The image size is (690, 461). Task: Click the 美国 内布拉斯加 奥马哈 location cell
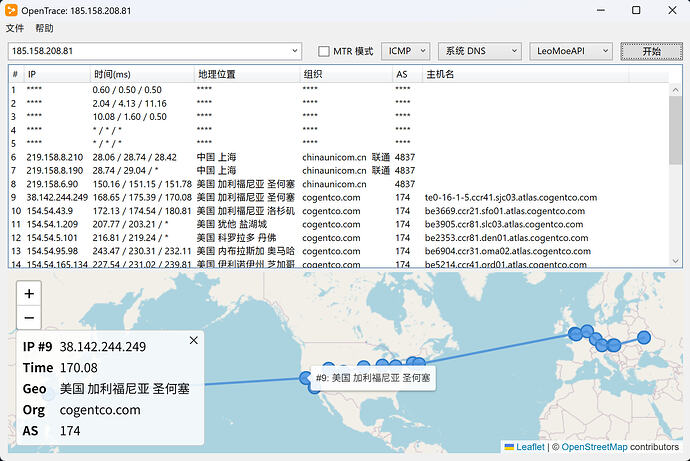click(x=246, y=251)
